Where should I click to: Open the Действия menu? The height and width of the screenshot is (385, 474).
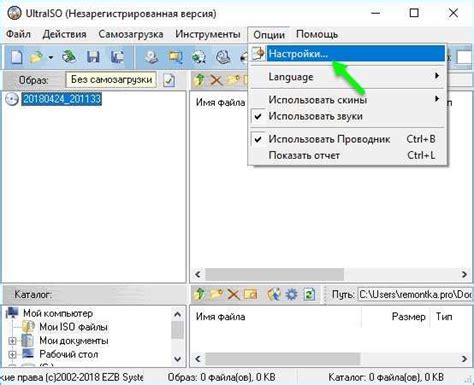coord(64,34)
